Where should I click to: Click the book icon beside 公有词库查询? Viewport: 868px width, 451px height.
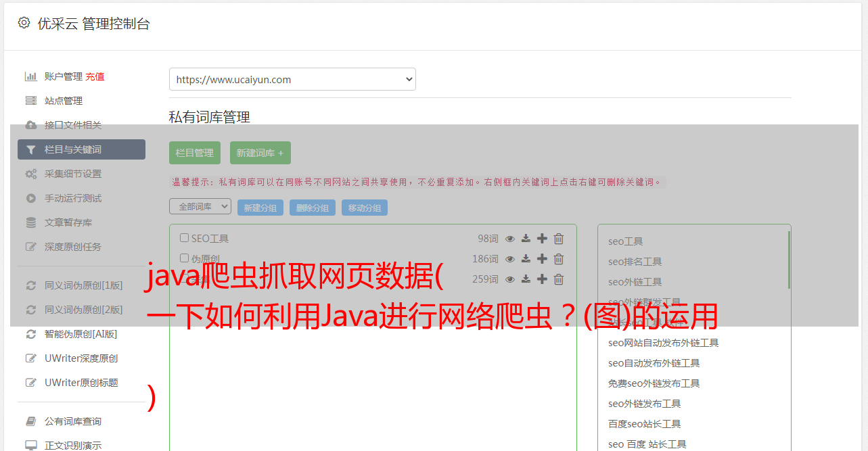point(30,421)
